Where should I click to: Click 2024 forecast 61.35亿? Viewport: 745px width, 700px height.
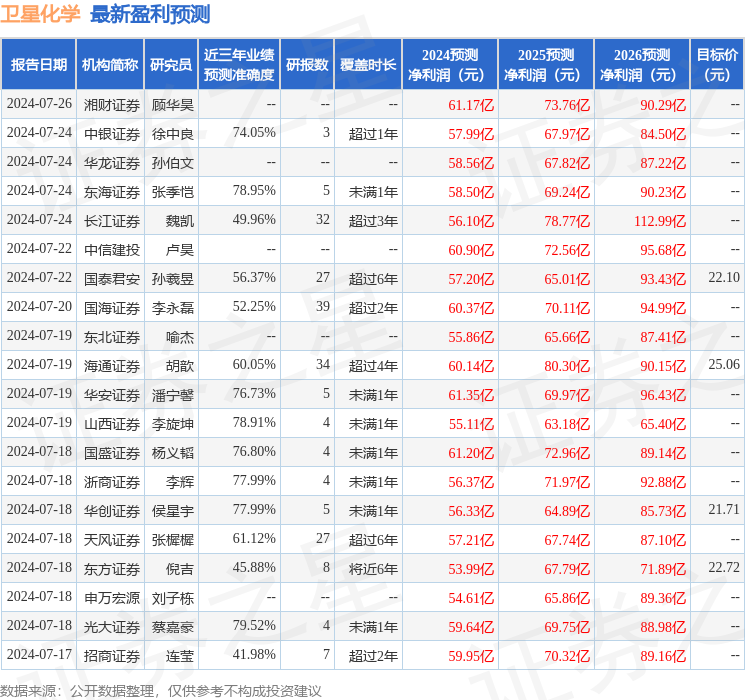(x=471, y=394)
